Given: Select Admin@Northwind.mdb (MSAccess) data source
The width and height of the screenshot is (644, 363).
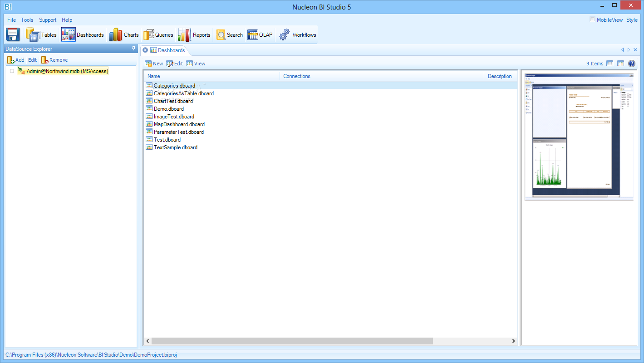Looking at the screenshot, I should 67,71.
